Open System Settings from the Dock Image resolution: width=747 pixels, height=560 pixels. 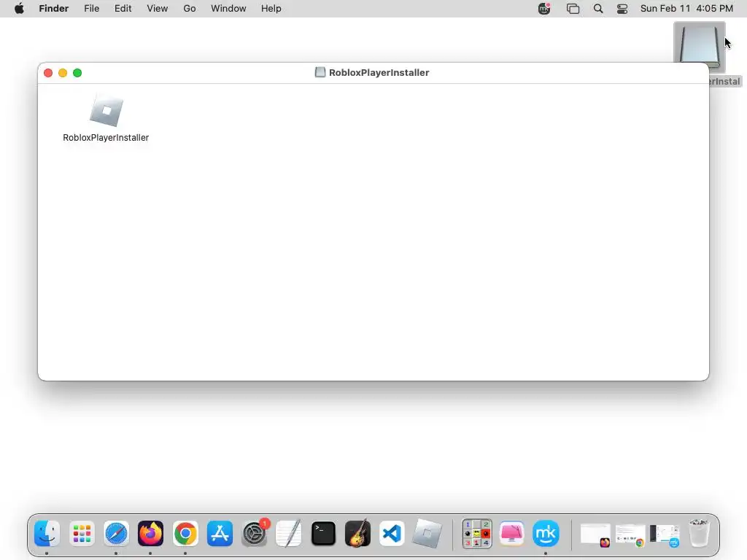point(255,533)
